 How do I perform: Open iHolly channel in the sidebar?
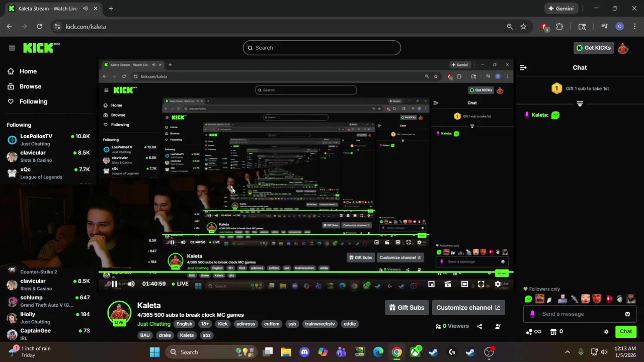pyautogui.click(x=48, y=318)
